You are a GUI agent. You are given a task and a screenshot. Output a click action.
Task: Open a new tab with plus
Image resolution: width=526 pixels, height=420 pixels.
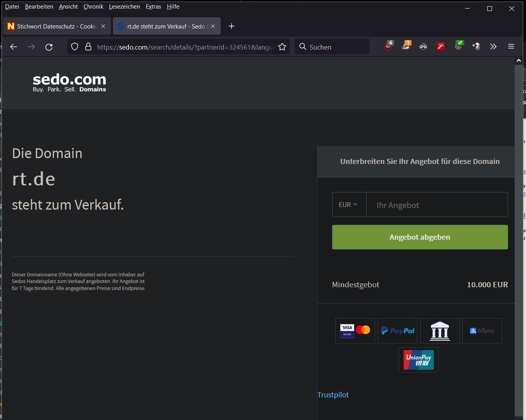[x=231, y=26]
